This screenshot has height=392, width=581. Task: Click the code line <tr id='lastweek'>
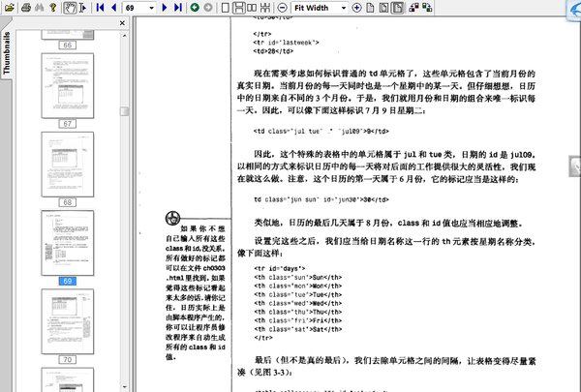click(x=286, y=43)
